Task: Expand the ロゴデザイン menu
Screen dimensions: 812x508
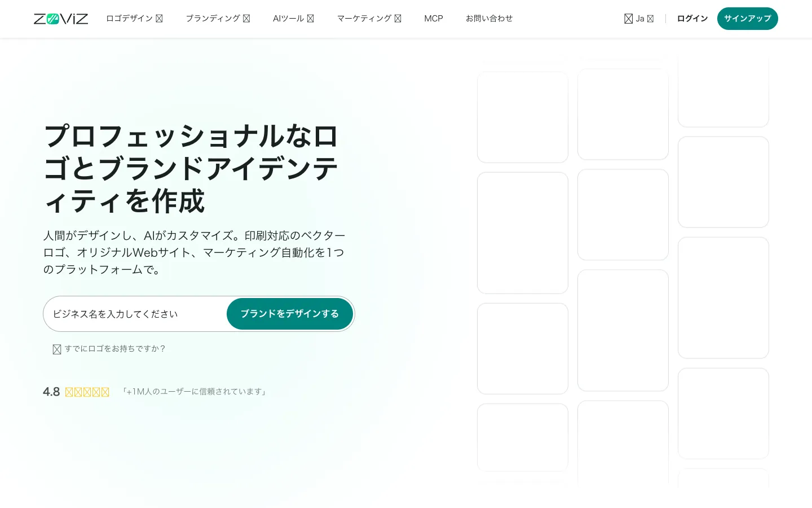Action: (134, 19)
